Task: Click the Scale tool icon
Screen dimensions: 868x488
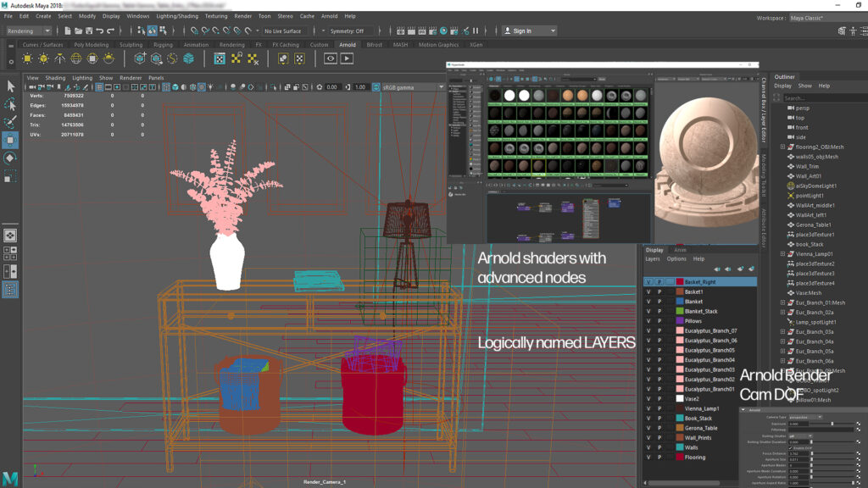Action: coord(10,176)
